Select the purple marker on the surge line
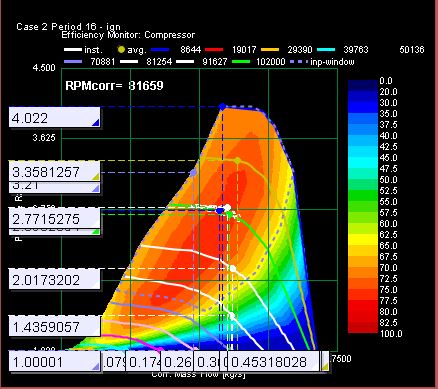Viewport: 438px width, 389px height. click(x=193, y=172)
